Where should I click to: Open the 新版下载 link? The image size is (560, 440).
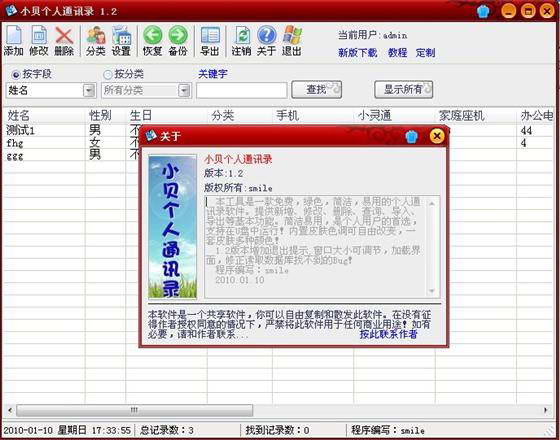coord(358,53)
